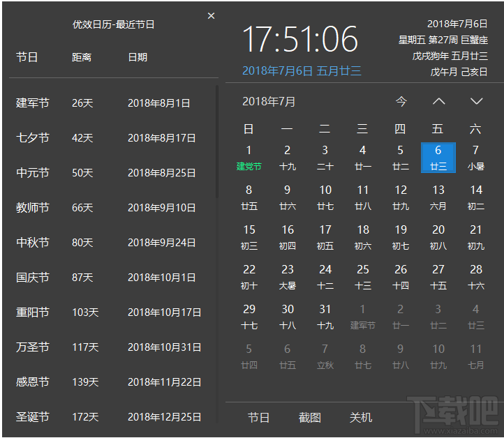Viewport: 504px width, 438px height.
Task: Go to previous month with up chevron
Action: coord(438,102)
